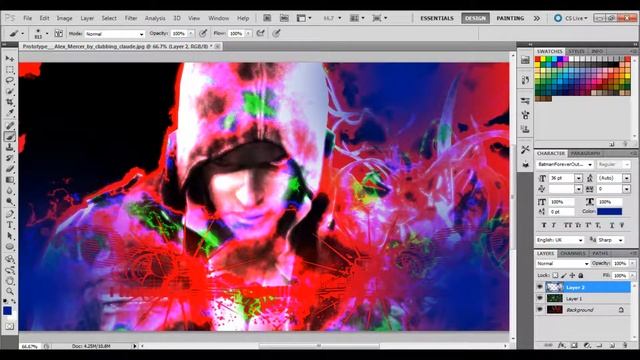Toggle Lock transparent pixels
The width and height of the screenshot is (640, 360).
pos(555,276)
